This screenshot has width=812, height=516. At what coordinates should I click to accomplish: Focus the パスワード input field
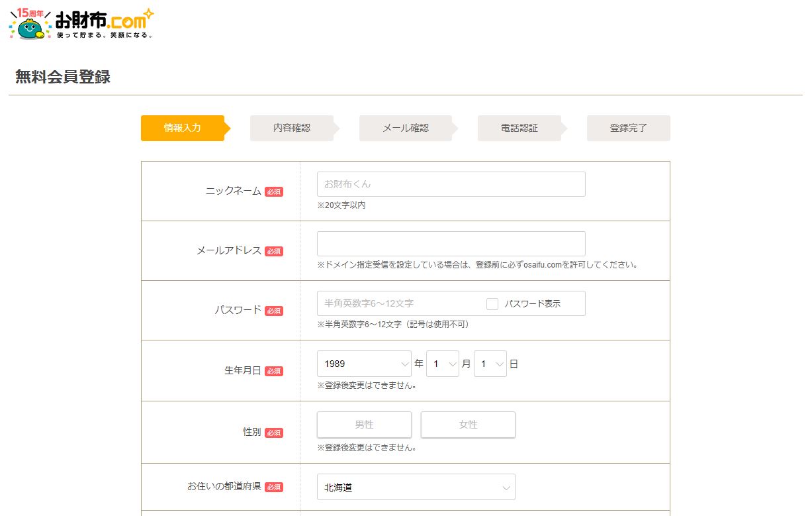tap(397, 303)
